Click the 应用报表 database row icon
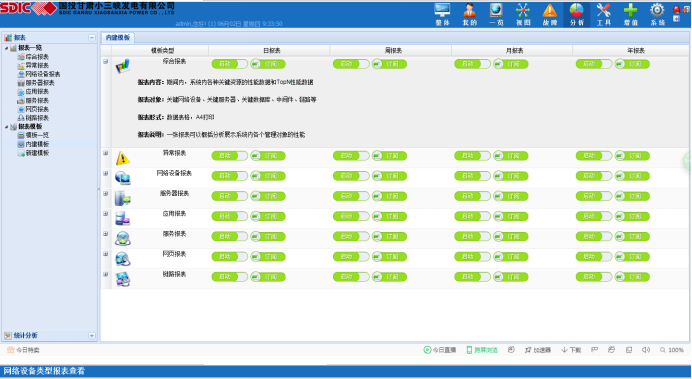692x379 pixels. (122, 218)
